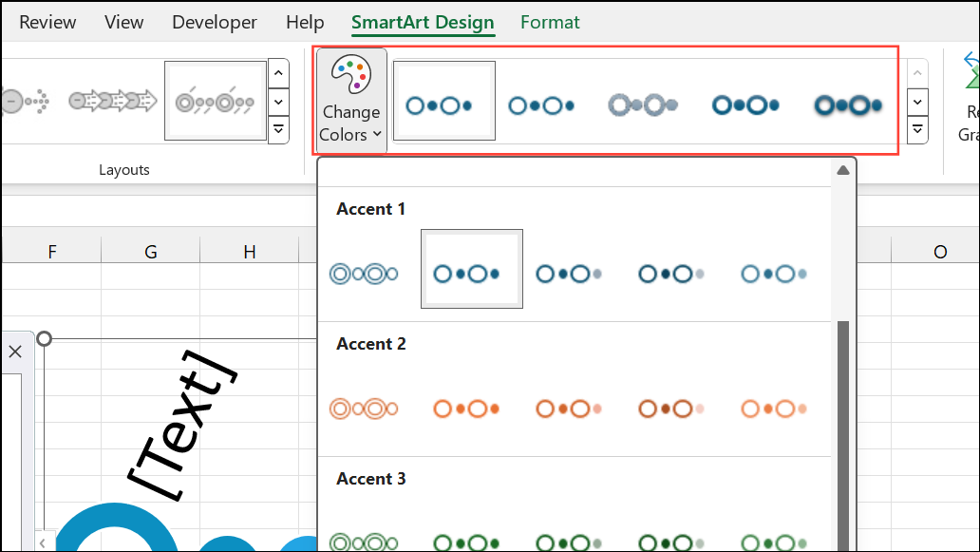Choose the first green variant under Accent 3
The image size is (980, 552).
point(366,542)
